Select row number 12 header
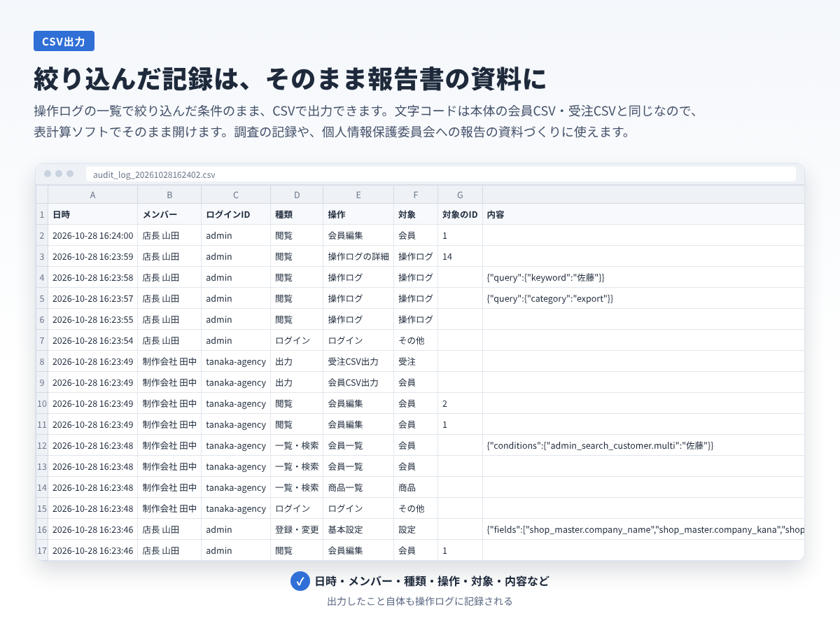 [42, 445]
